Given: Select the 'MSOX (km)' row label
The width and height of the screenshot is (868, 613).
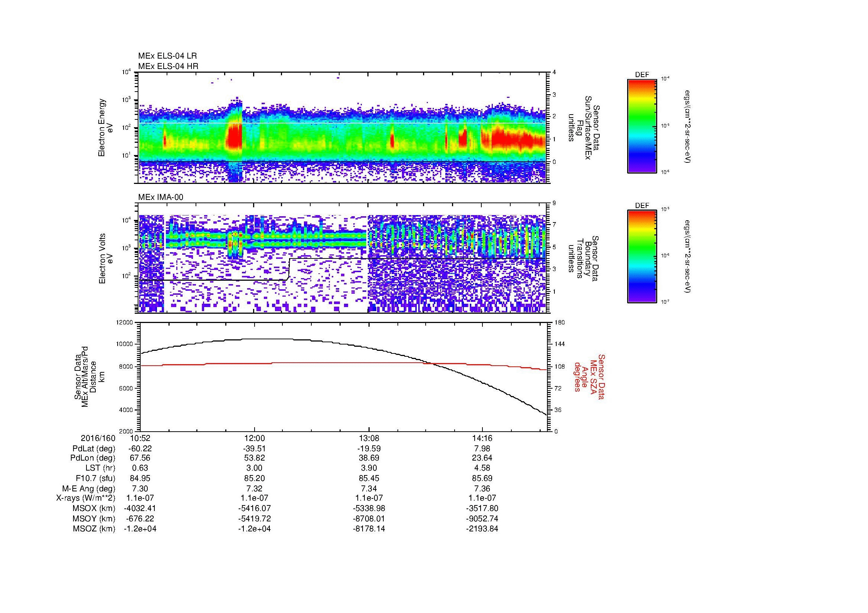Looking at the screenshot, I should [x=94, y=508].
